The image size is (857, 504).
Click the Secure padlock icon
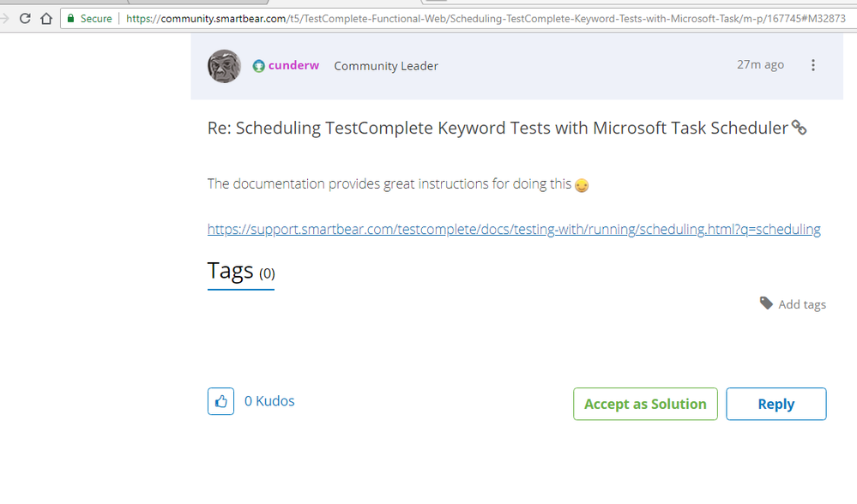70,18
